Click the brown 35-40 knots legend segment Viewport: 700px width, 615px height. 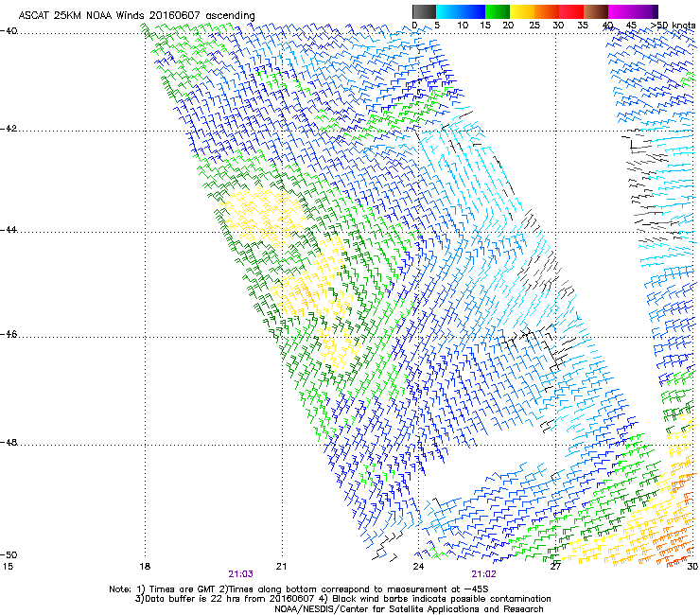(596, 11)
